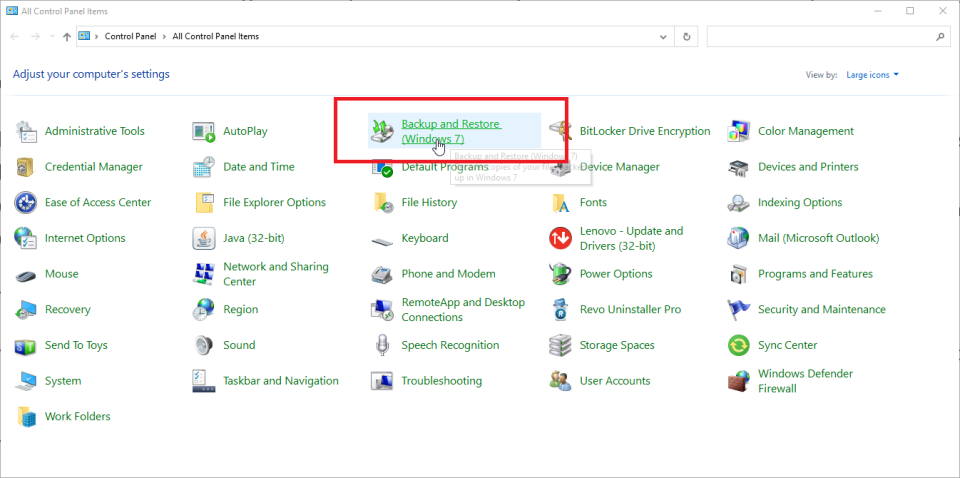Open the Default Programs link
This screenshot has height=478, width=960.
(445, 166)
